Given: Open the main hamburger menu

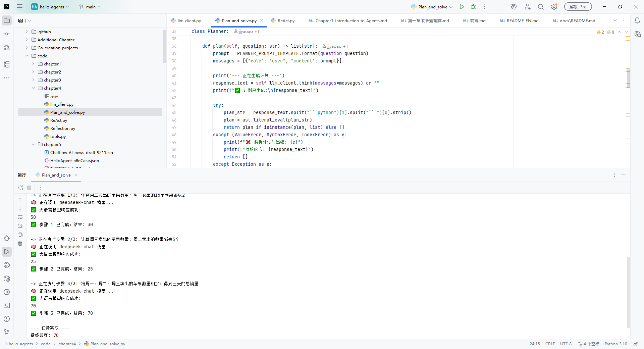Looking at the screenshot, I should point(20,7).
